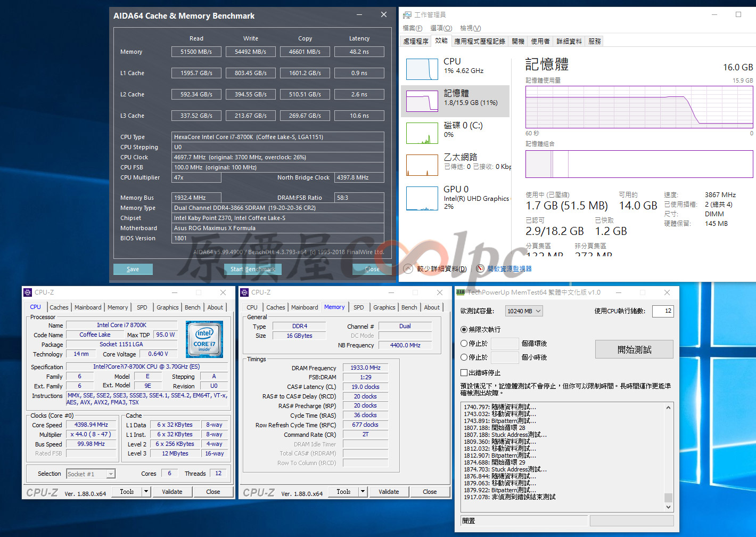This screenshot has width=756, height=537.
Task: Select the stop after loops radio button
Action: click(464, 344)
